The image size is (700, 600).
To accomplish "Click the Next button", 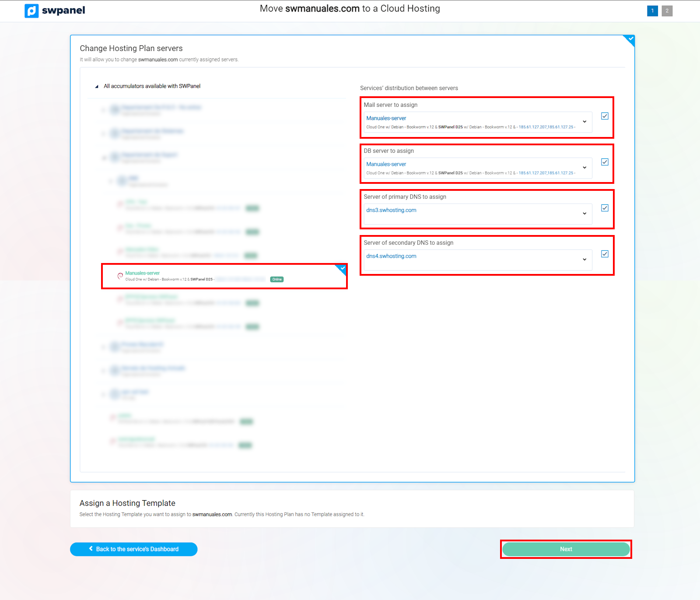I will pyautogui.click(x=566, y=549).
